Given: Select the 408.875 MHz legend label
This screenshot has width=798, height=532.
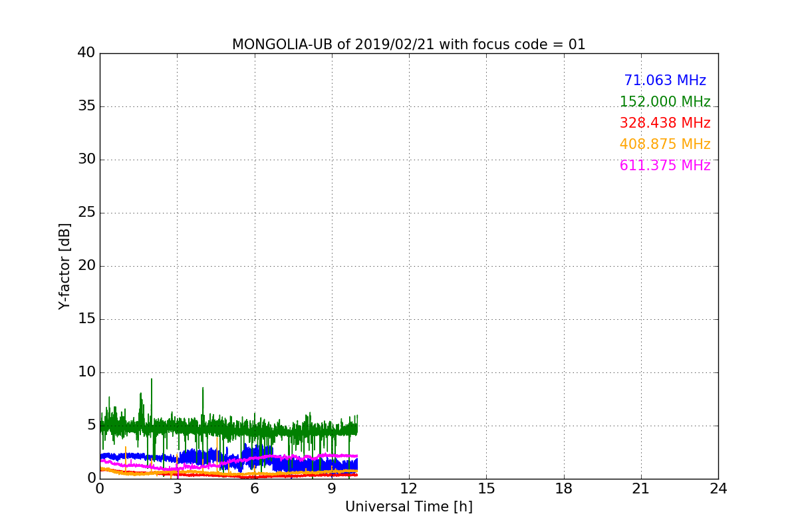Looking at the screenshot, I should [x=665, y=144].
